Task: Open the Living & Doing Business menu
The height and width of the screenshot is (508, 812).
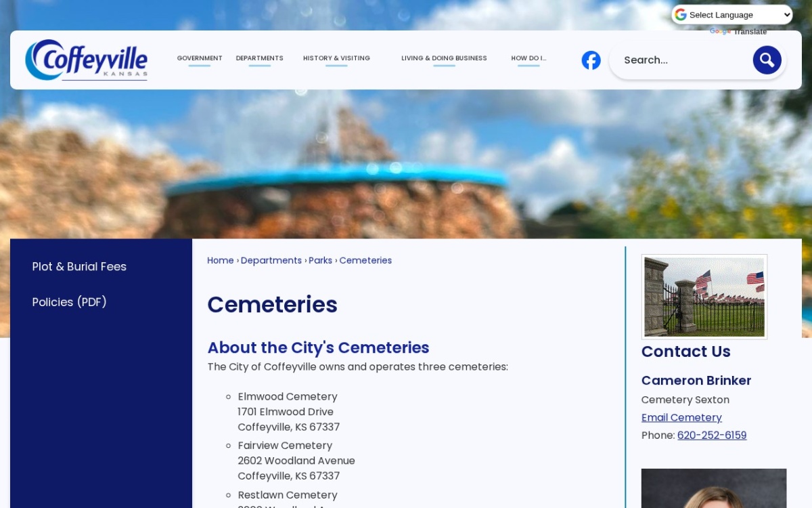Action: click(x=444, y=58)
